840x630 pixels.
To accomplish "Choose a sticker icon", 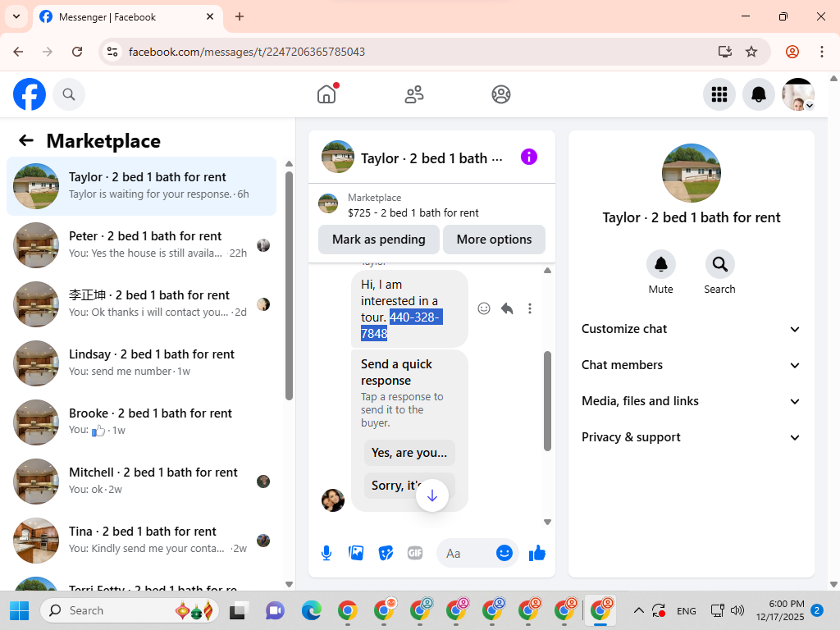I will tap(386, 553).
